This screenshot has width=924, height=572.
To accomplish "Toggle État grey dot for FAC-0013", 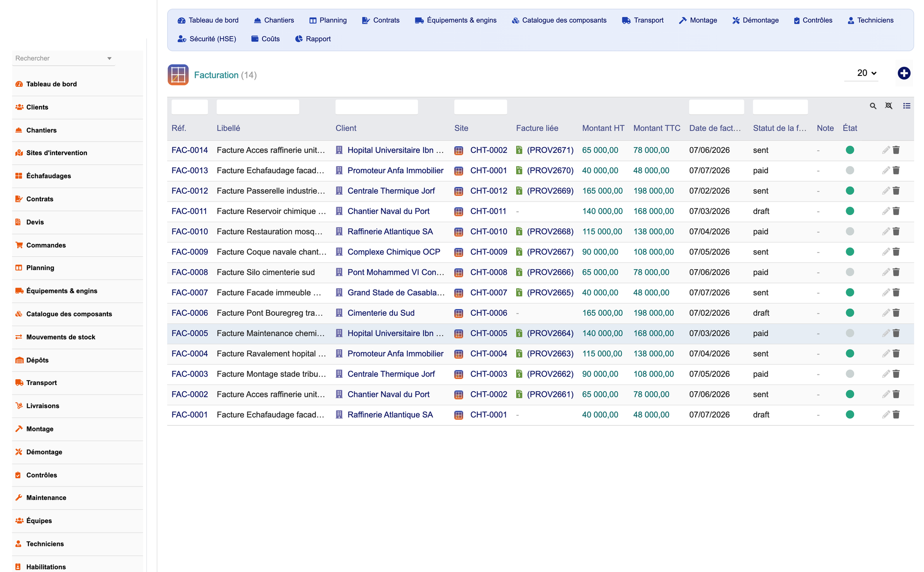I will tap(850, 170).
